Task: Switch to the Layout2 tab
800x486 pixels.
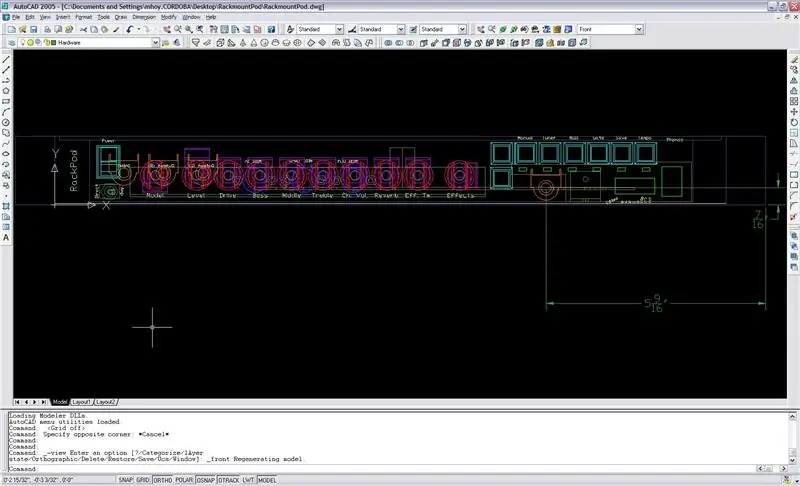Action: tap(106, 402)
